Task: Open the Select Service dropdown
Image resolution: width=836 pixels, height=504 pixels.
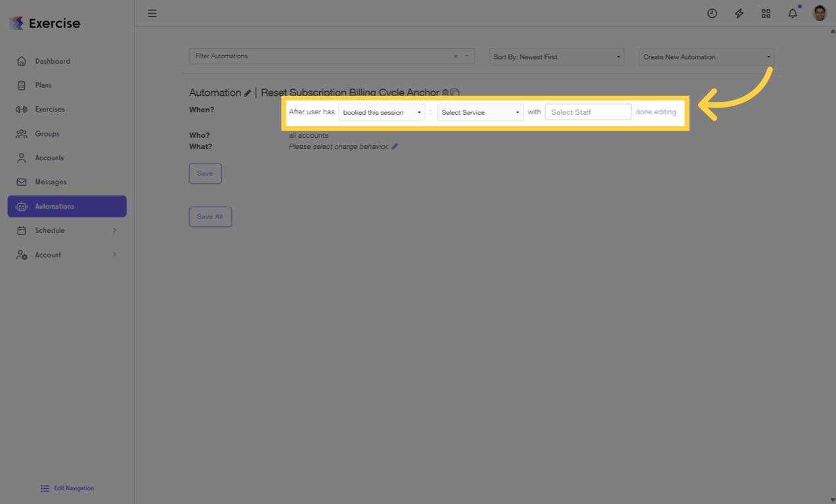Action: coord(481,112)
